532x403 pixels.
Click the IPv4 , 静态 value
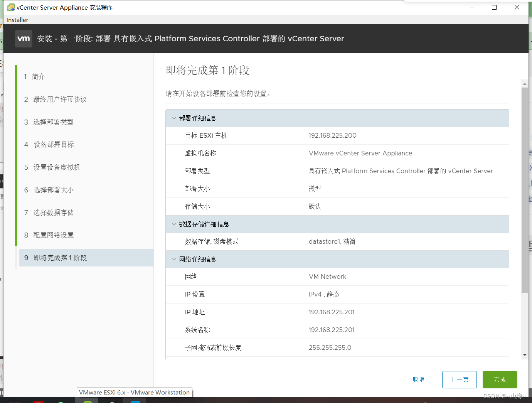tap(324, 294)
